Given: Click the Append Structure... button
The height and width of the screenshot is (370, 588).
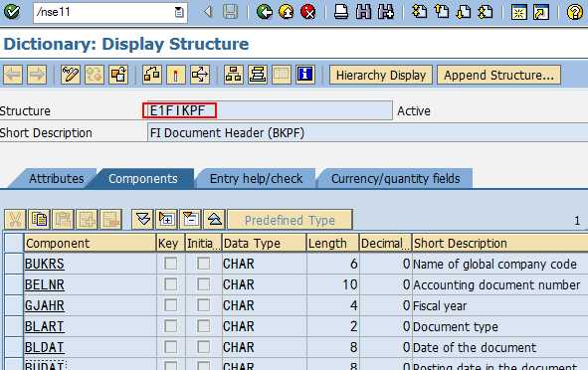Looking at the screenshot, I should (x=498, y=75).
